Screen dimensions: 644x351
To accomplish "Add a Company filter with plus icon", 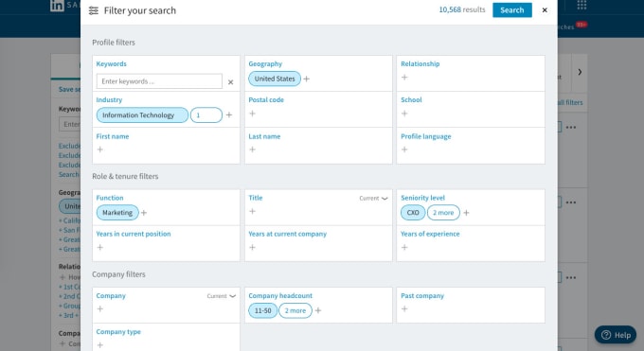I will point(100,308).
